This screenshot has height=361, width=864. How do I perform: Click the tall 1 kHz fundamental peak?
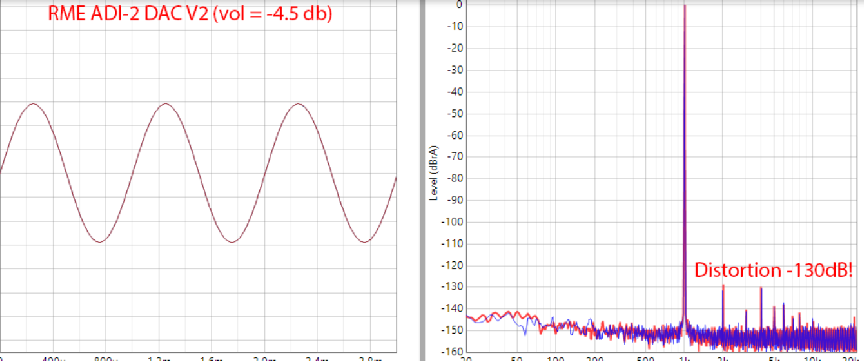point(684,165)
